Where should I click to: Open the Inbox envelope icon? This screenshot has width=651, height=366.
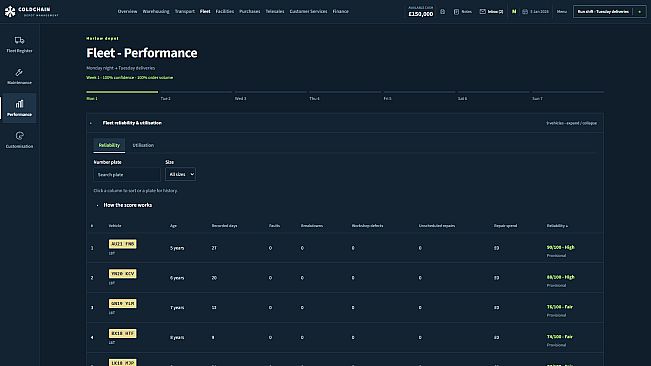tap(482, 12)
